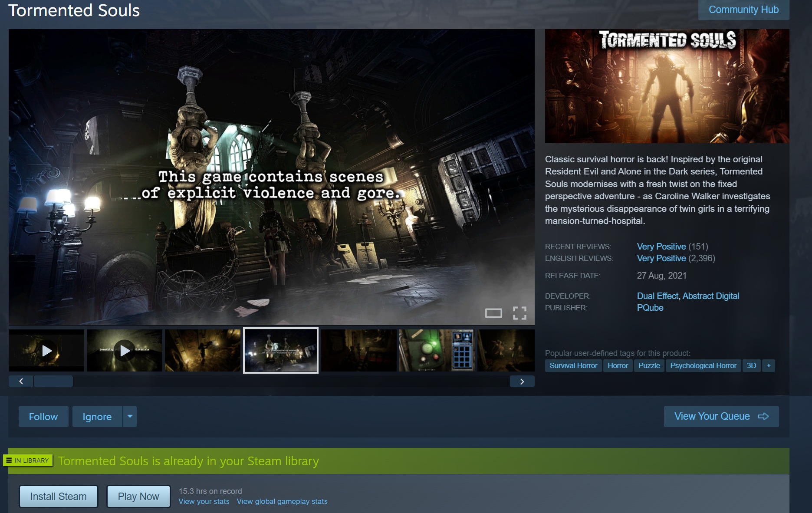Select the Puzzle tag
This screenshot has width=812, height=513.
pos(649,365)
